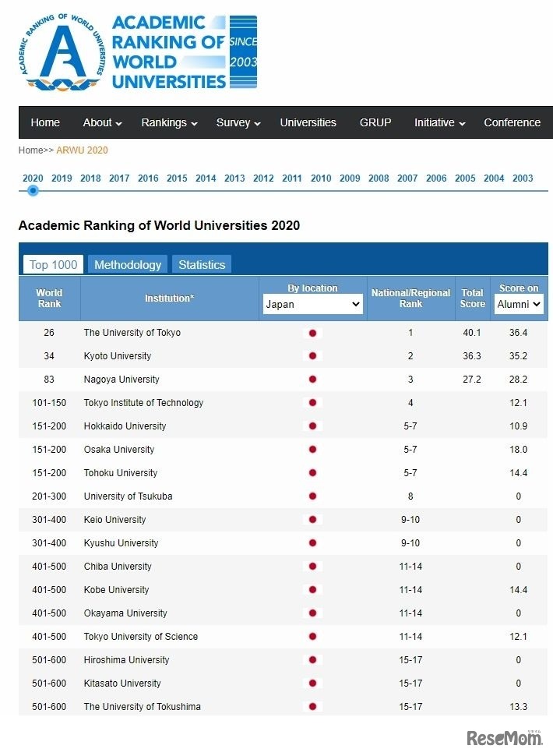
Task: Open the Score on Alumni dropdown
Action: [x=519, y=304]
